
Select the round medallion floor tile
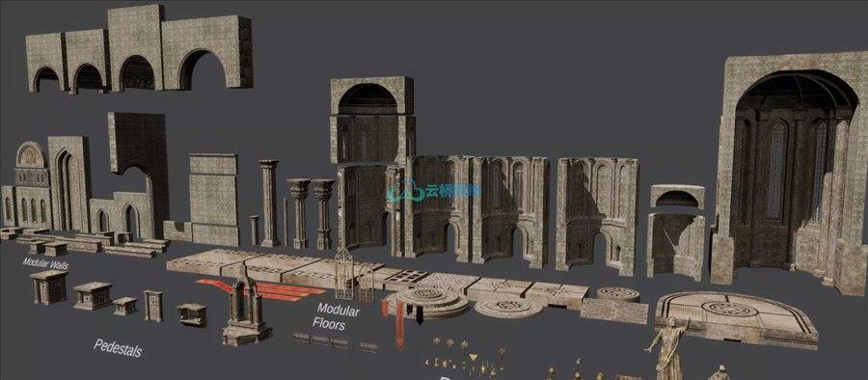click(x=508, y=308)
